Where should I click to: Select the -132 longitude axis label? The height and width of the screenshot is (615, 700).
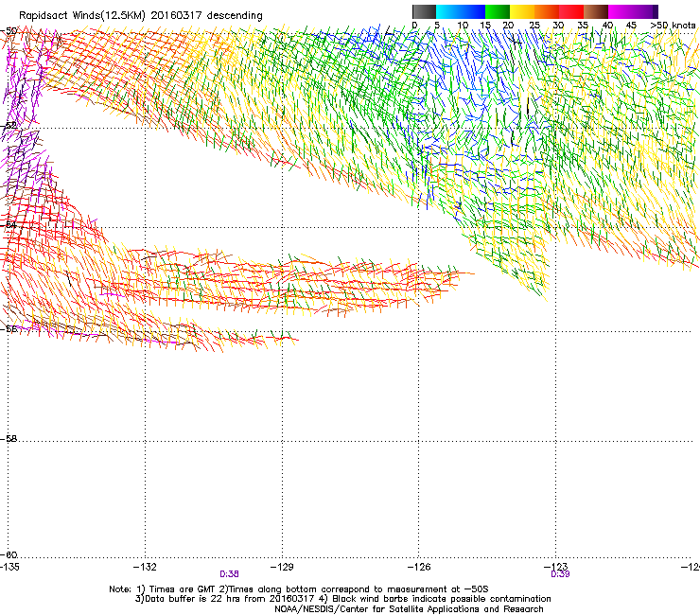point(145,567)
